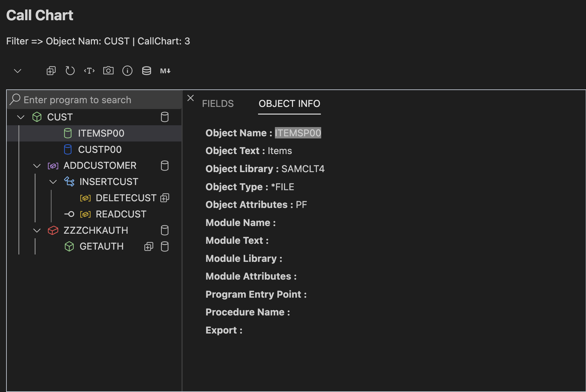Take snapshot with the camera icon
This screenshot has width=586, height=392.
point(108,71)
